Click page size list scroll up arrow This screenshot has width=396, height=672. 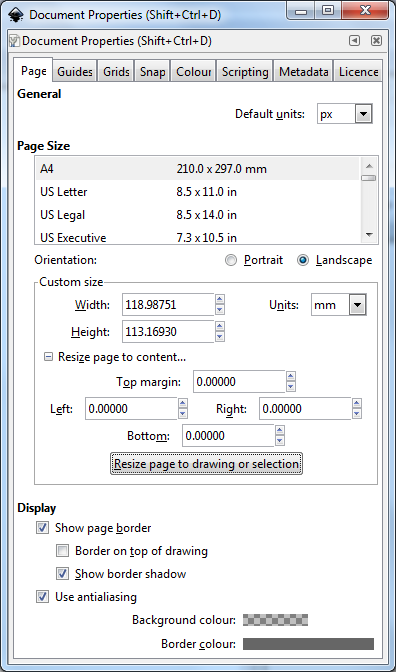(369, 166)
